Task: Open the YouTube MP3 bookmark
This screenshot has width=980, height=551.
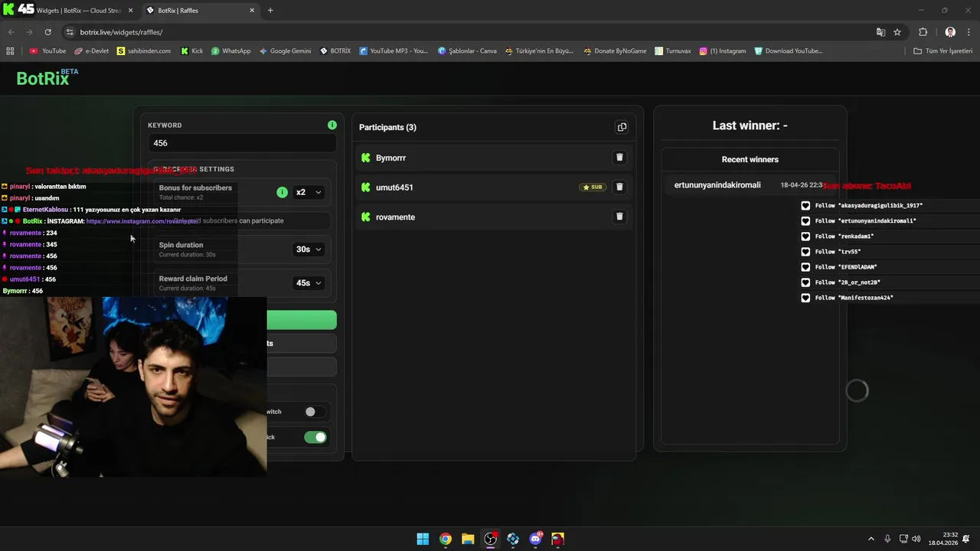Action: coord(393,51)
